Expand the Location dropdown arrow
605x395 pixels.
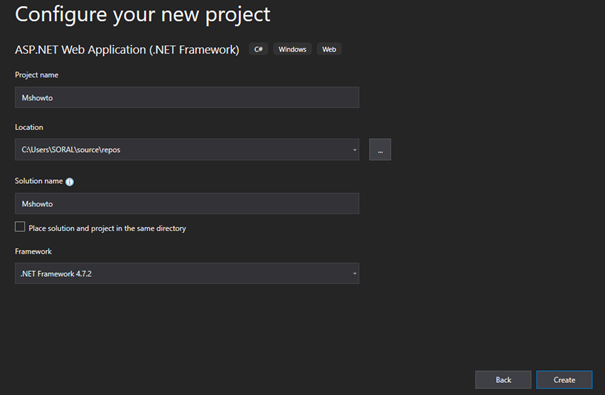tap(354, 150)
